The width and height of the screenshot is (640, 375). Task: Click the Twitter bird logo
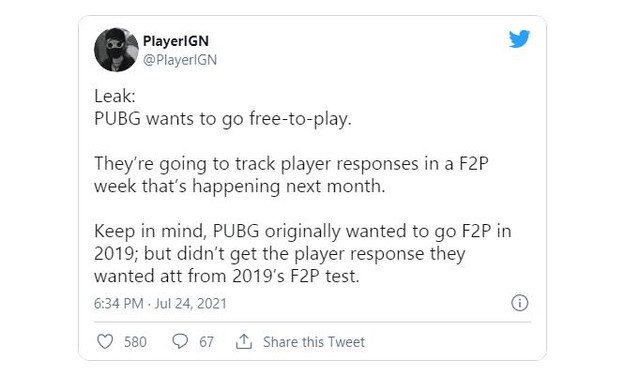coord(519,39)
